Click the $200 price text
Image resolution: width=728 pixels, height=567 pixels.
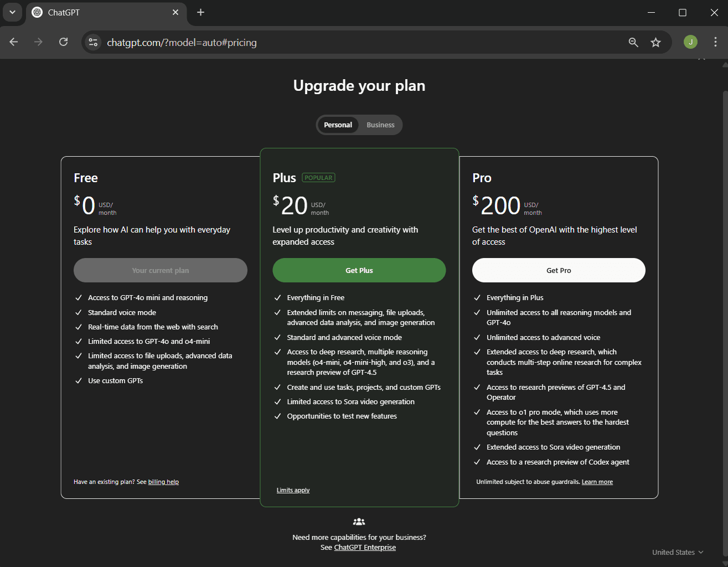pyautogui.click(x=497, y=205)
